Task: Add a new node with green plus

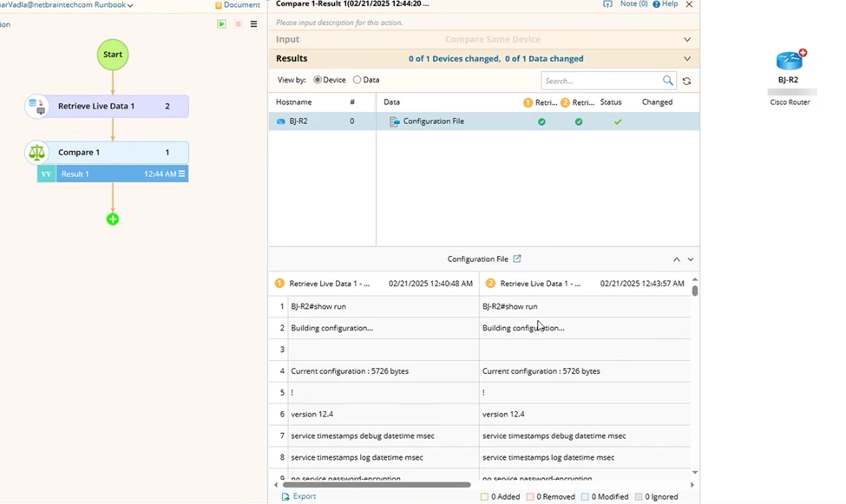Action: click(x=112, y=219)
